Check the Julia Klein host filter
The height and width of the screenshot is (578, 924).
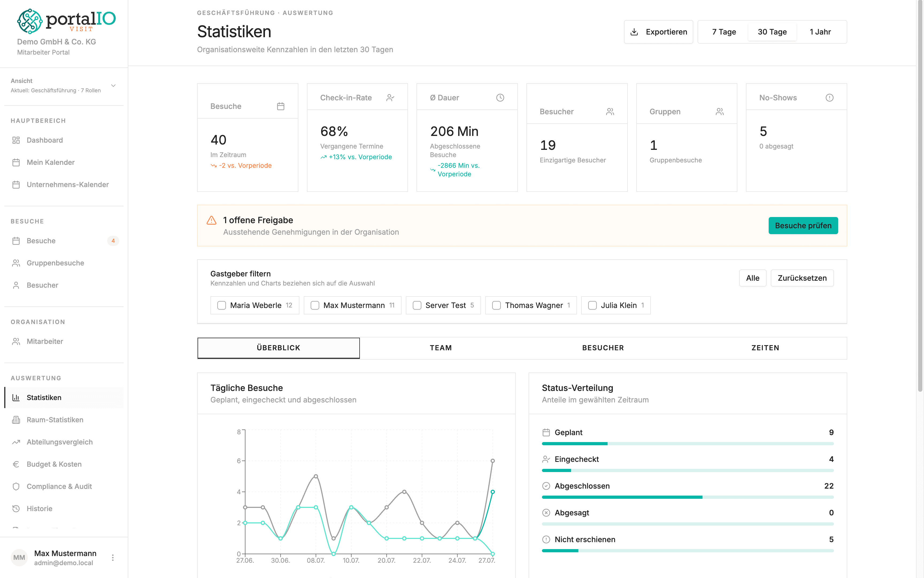(x=592, y=305)
